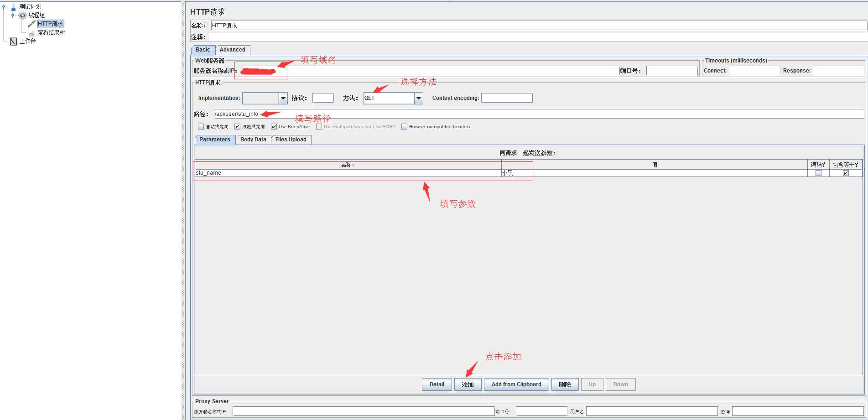Click the 添加 (Add) button

(468, 384)
